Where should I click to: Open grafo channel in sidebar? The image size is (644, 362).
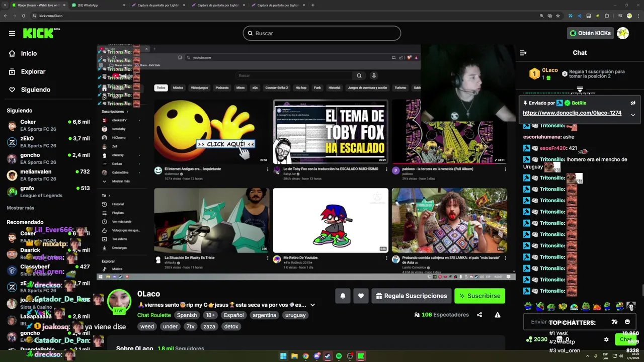point(48,192)
